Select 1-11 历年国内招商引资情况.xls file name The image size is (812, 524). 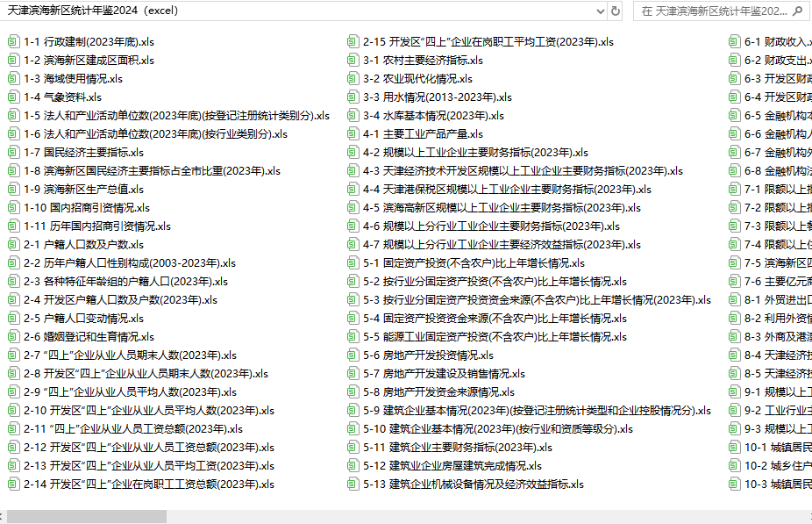coord(96,226)
